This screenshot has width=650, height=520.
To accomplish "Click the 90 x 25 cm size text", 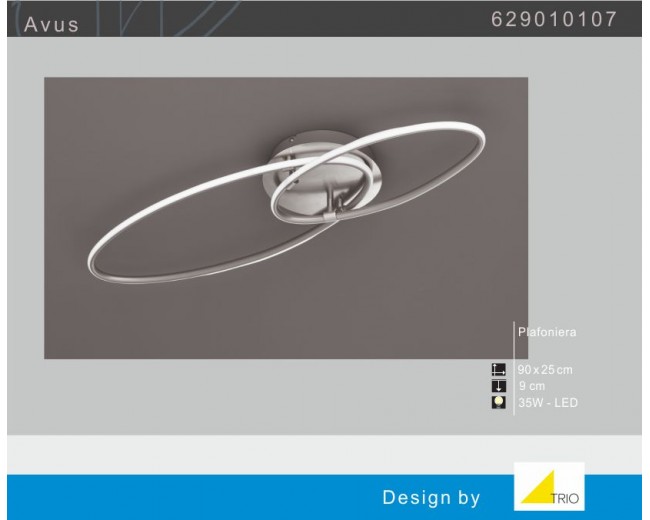I will click(546, 370).
